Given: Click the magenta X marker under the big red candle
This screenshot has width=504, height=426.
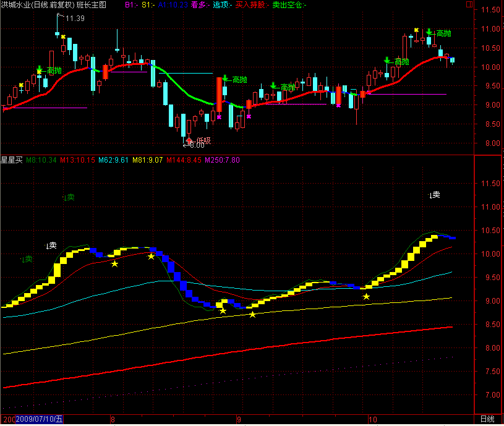Looking at the screenshot, I should coord(219,117).
